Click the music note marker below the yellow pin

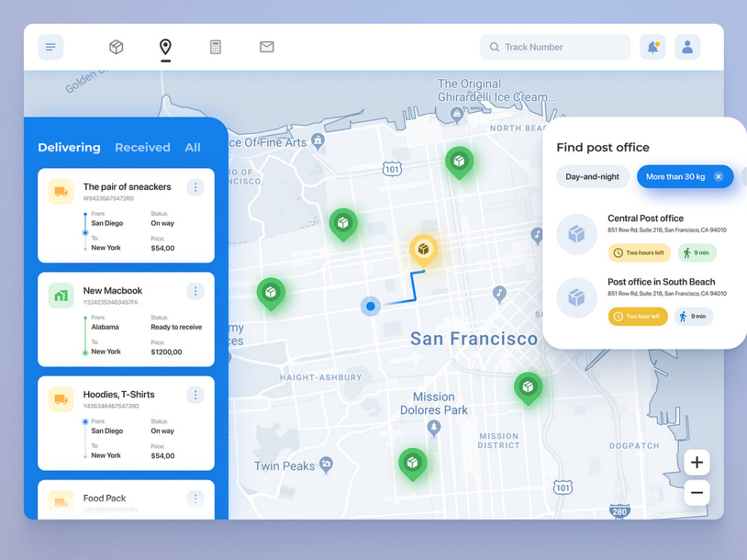pos(499,293)
